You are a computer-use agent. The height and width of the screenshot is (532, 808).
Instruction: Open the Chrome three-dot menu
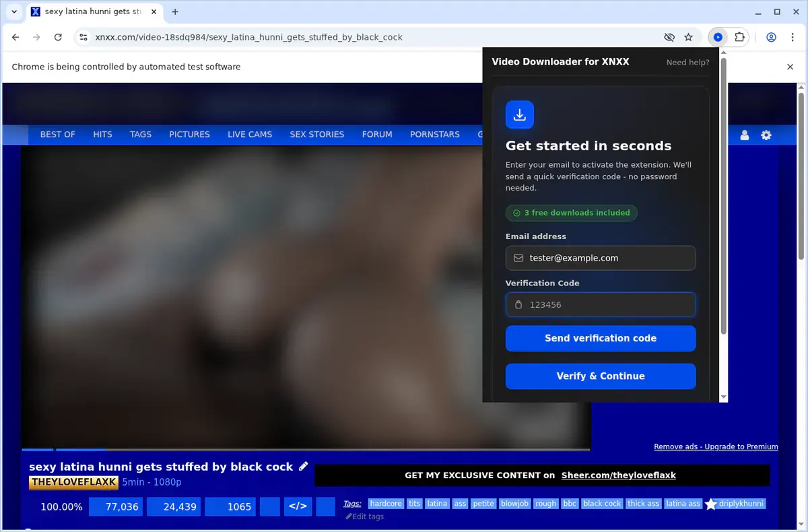point(792,37)
